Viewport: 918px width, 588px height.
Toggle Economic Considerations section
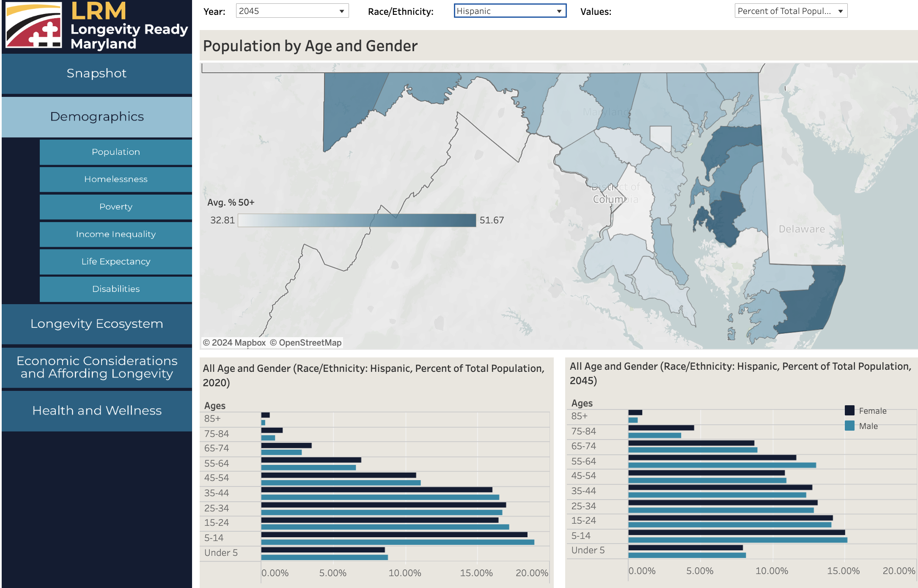pos(96,367)
